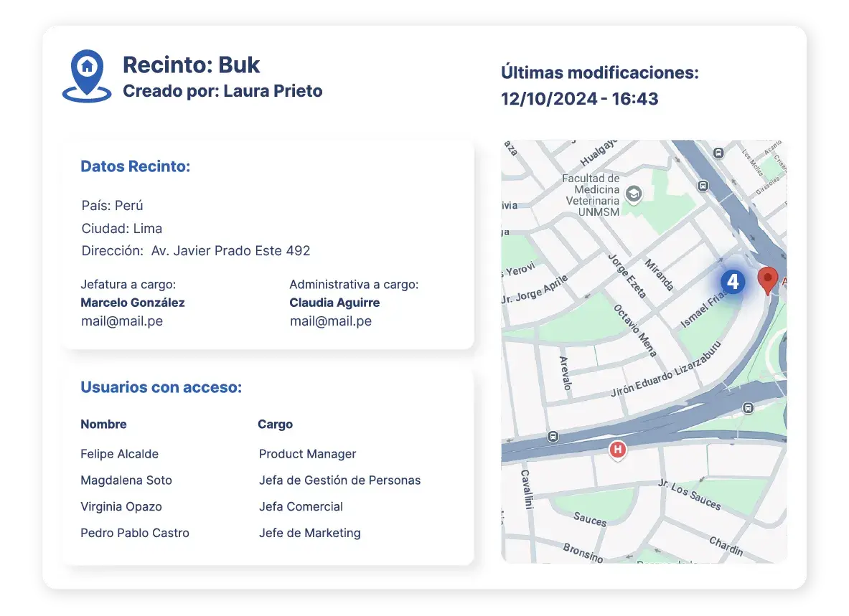
Task: Open Marcelo González's mail@mail.pe email address
Action: [x=122, y=321]
